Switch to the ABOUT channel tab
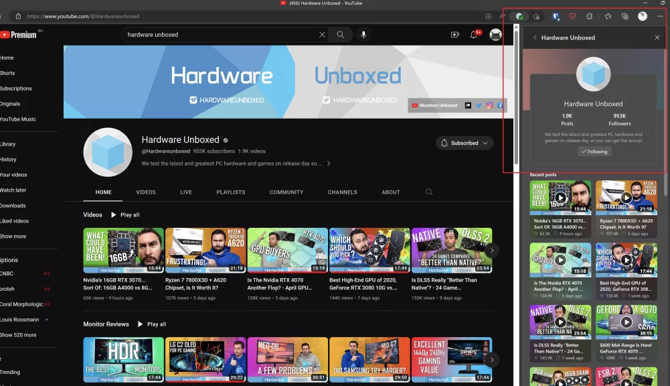Viewport: 670px width, 386px height. pyautogui.click(x=391, y=192)
